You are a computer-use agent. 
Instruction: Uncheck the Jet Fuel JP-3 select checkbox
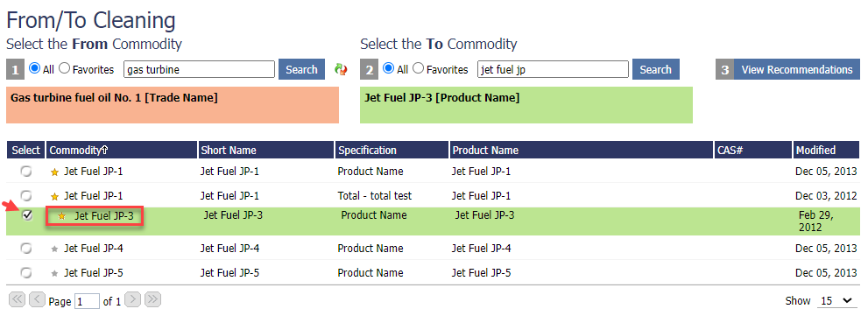[26, 216]
